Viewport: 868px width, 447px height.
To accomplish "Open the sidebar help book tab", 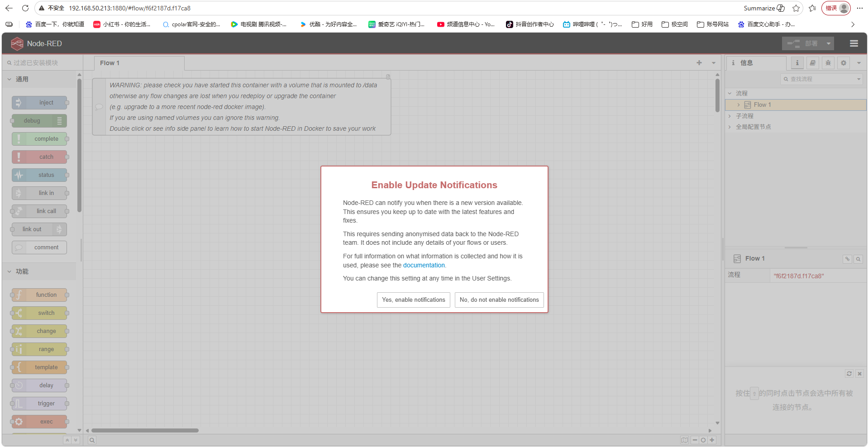I will pos(813,63).
